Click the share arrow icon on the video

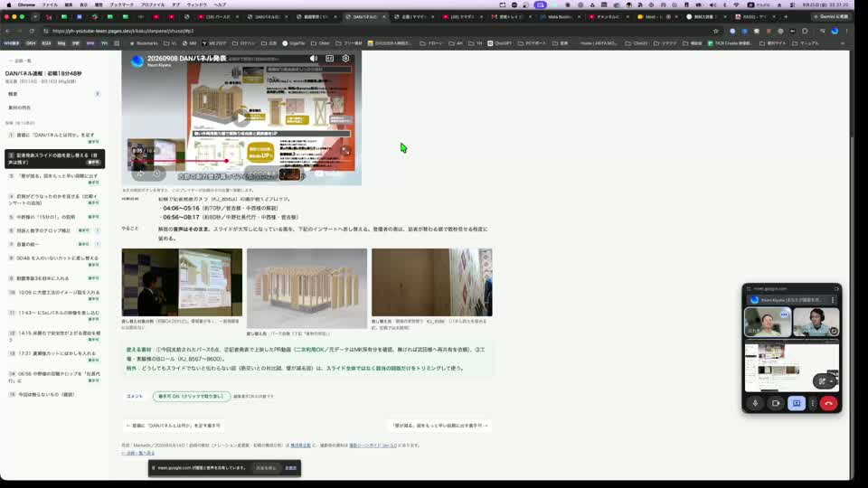pyautogui.click(x=140, y=174)
